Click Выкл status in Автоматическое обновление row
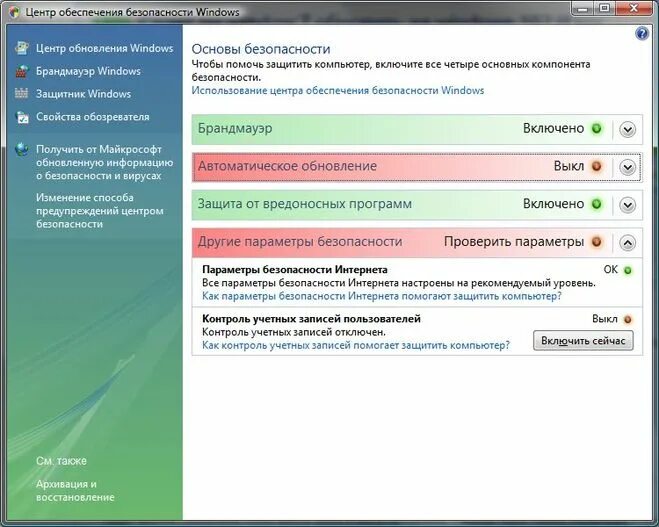 tap(569, 166)
